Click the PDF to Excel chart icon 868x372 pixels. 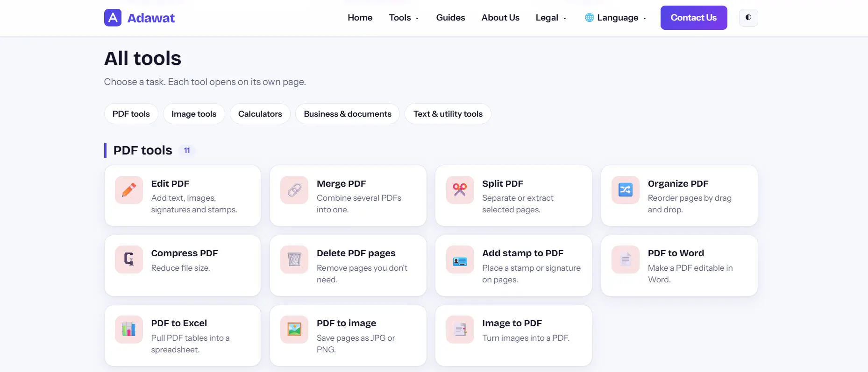point(129,330)
